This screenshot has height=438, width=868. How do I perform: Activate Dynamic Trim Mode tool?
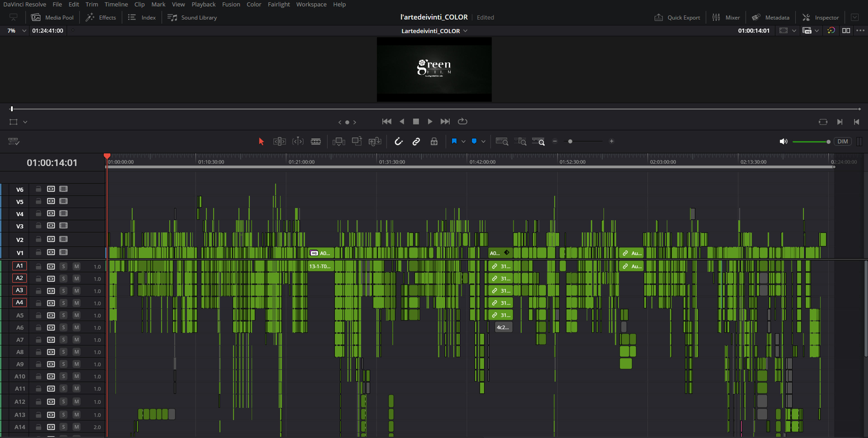pyautogui.click(x=298, y=141)
